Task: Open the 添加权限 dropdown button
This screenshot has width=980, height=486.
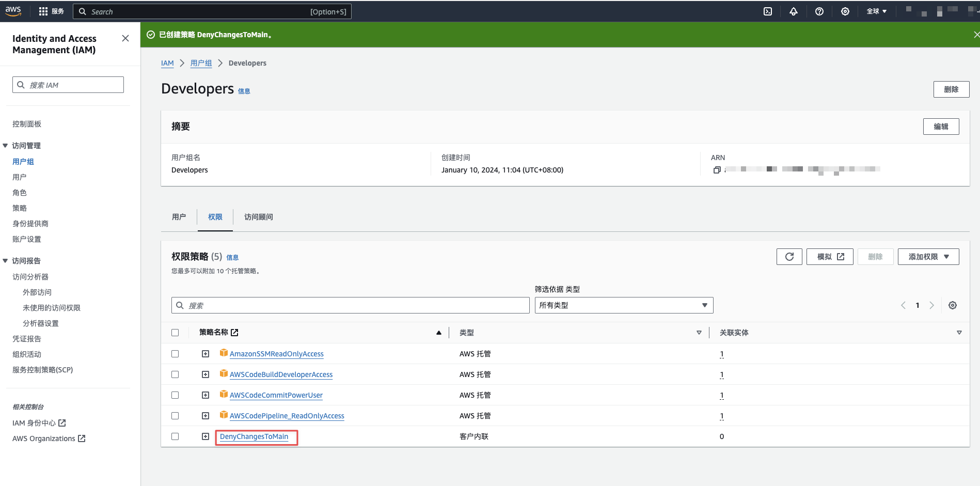Action: [x=928, y=257]
